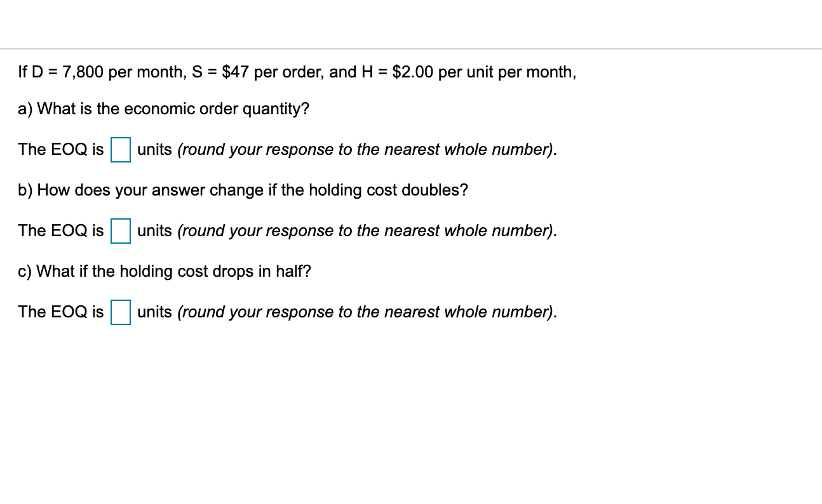Screen dimensions: 822x504
Task: Click the 'The EOQ is' label under part b
Action: pos(60,230)
